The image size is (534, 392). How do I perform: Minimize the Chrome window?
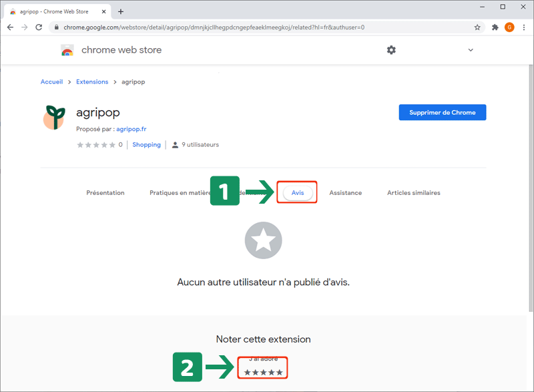(x=482, y=7)
